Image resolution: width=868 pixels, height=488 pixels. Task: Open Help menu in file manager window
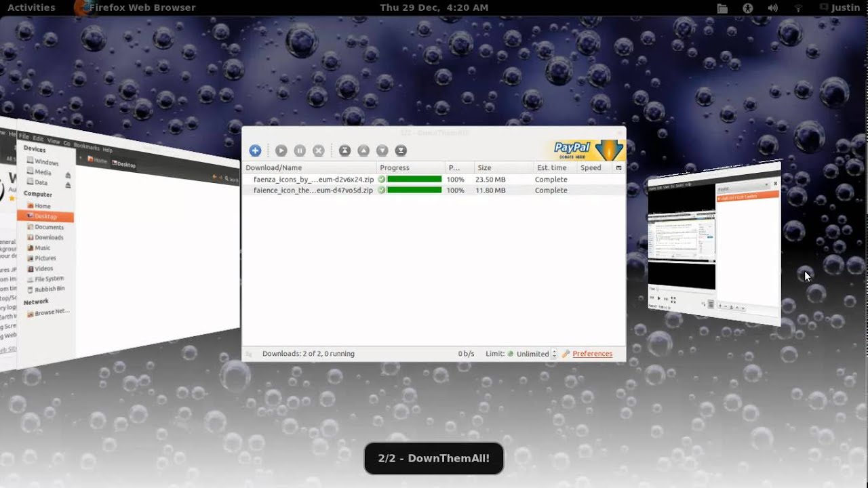tap(107, 150)
